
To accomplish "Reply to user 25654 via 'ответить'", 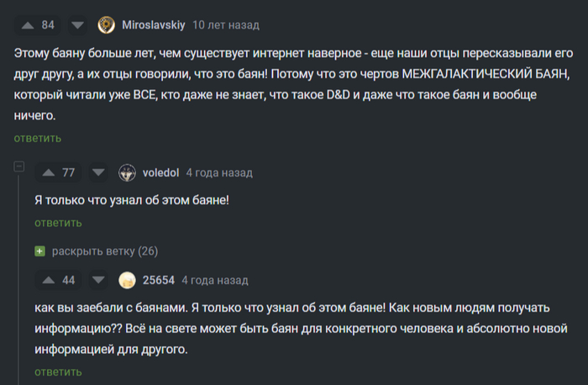I will click(58, 371).
